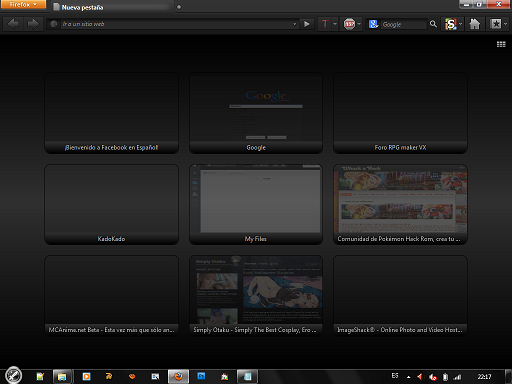Viewport: 512px width, 384px height.
Task: Expand the address bar history dropdown
Action: point(294,24)
